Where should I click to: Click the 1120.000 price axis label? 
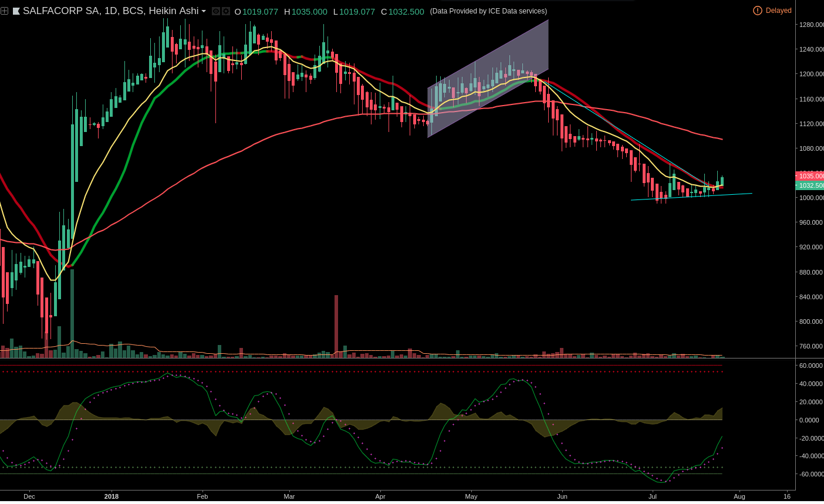pos(811,124)
